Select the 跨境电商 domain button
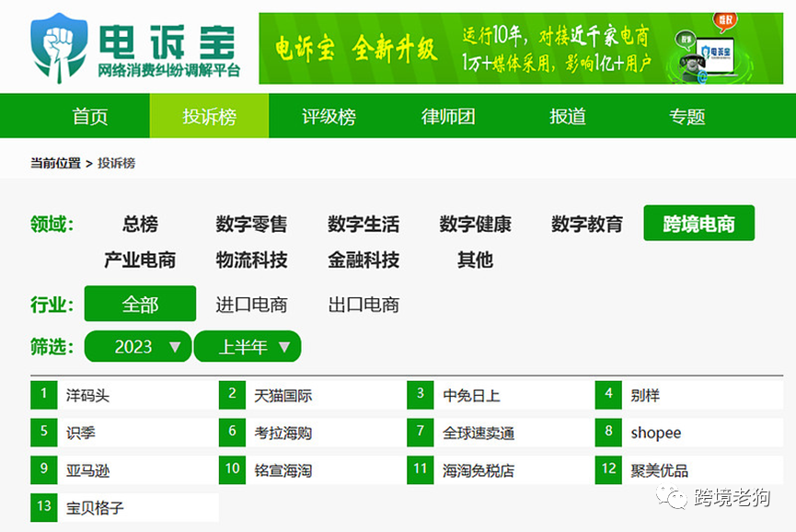Screen dimensions: 796x532 pyautogui.click(x=699, y=223)
